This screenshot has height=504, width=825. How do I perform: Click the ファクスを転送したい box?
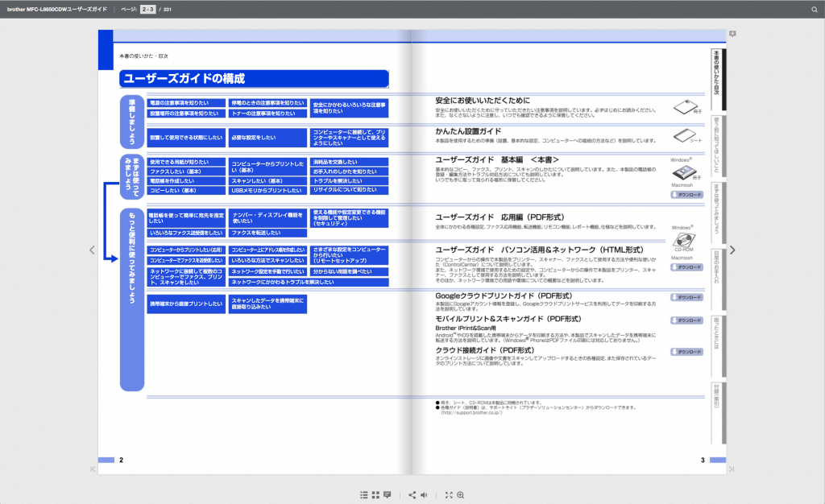pyautogui.click(x=267, y=233)
